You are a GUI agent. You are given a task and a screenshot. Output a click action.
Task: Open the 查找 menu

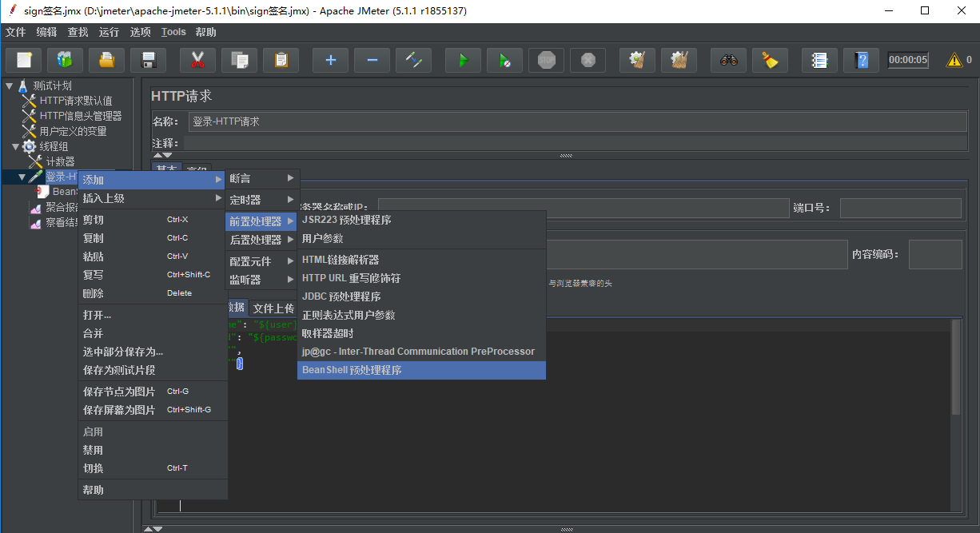(x=78, y=32)
